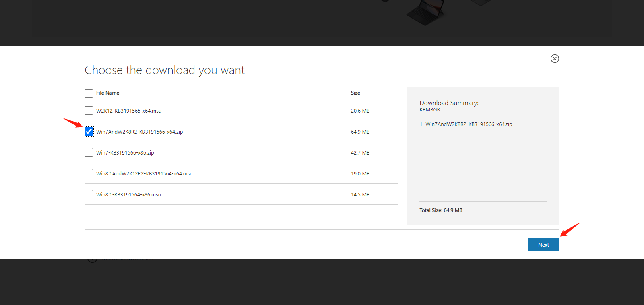The image size is (644, 305).
Task: Click the 19.0 MB size value
Action: pos(360,174)
